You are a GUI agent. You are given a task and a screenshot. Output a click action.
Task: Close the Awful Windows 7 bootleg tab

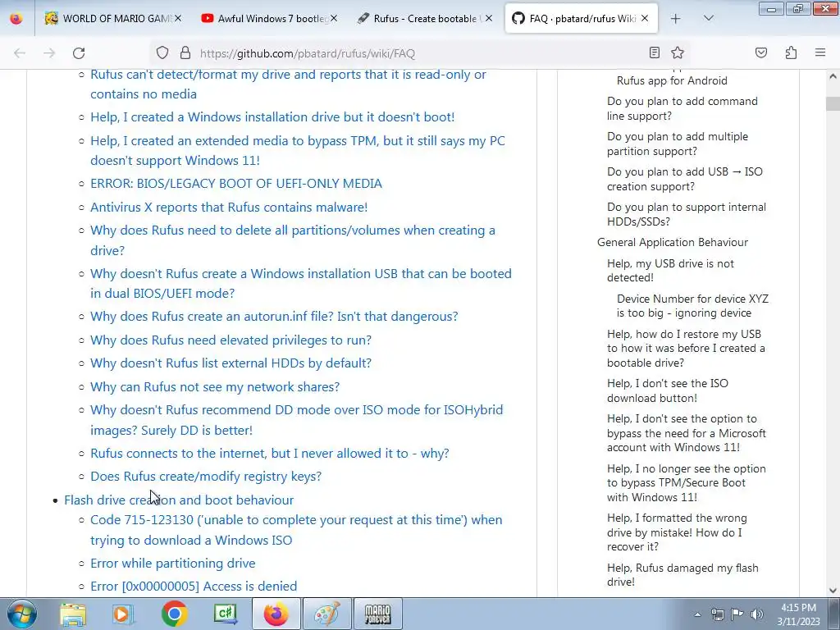pos(334,18)
